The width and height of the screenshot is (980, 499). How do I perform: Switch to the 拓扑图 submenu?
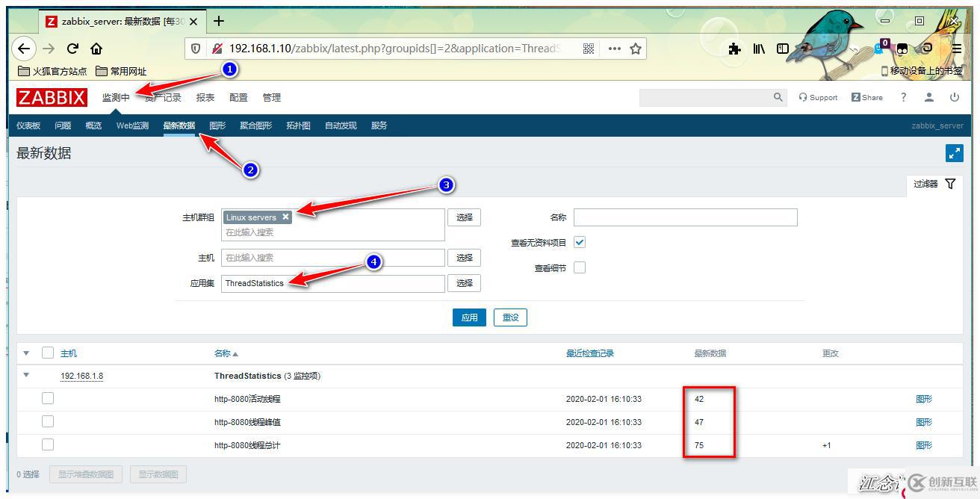click(x=298, y=125)
